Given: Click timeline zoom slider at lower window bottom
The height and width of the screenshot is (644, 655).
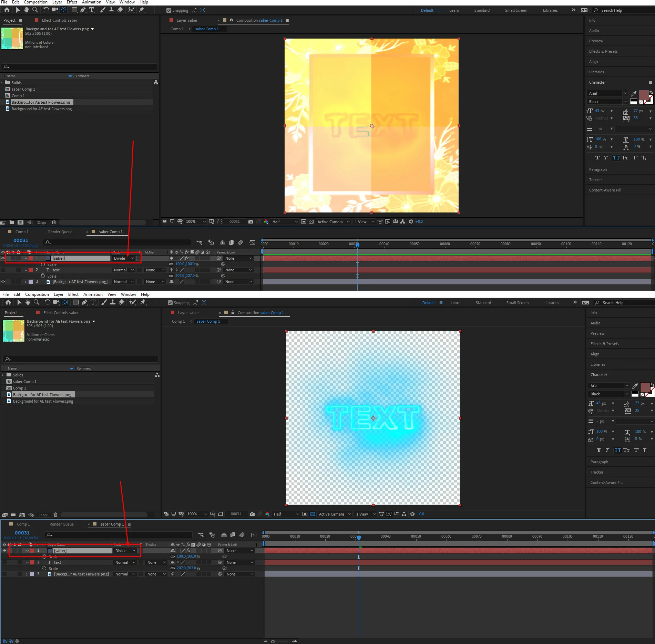Looking at the screenshot, I should click(273, 642).
